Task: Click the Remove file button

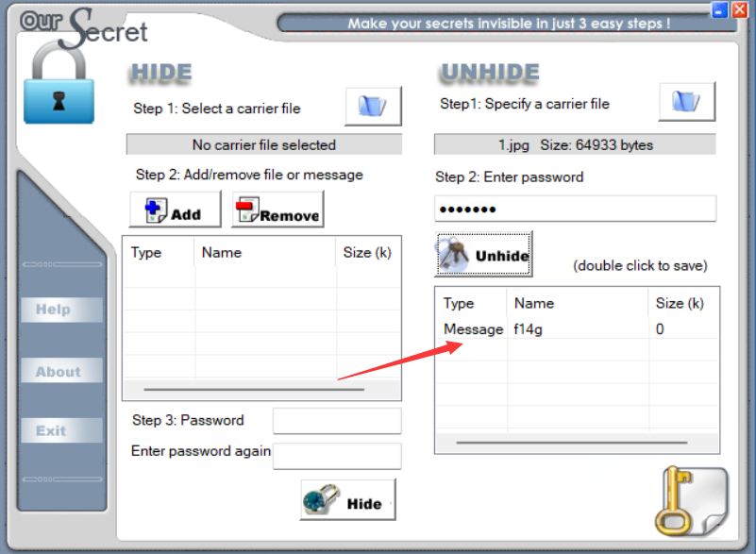Action: tap(277, 210)
